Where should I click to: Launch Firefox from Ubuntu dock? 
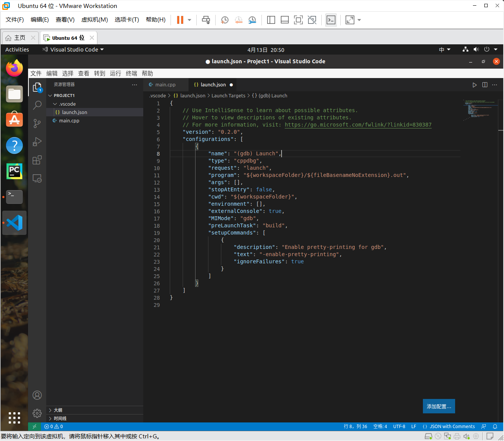14,68
